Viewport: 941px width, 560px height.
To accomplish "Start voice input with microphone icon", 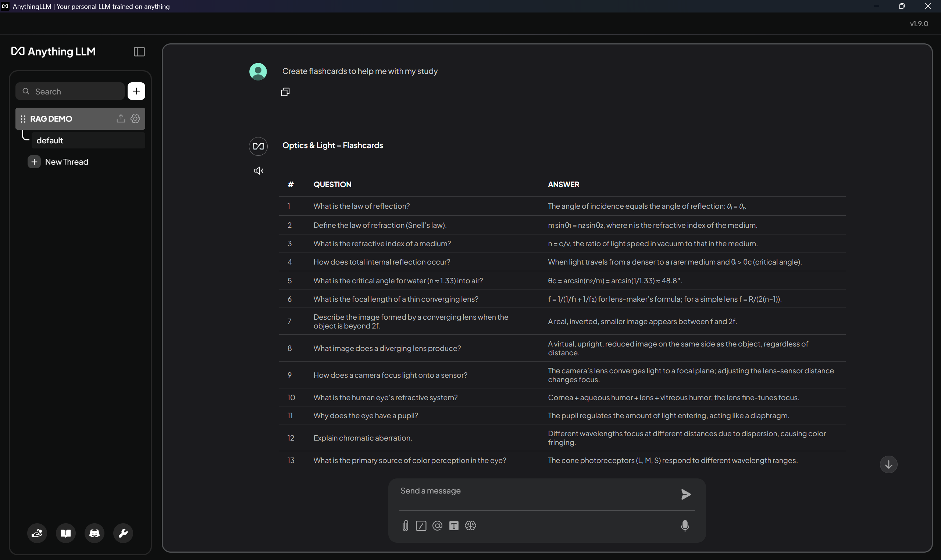I will pos(685,526).
